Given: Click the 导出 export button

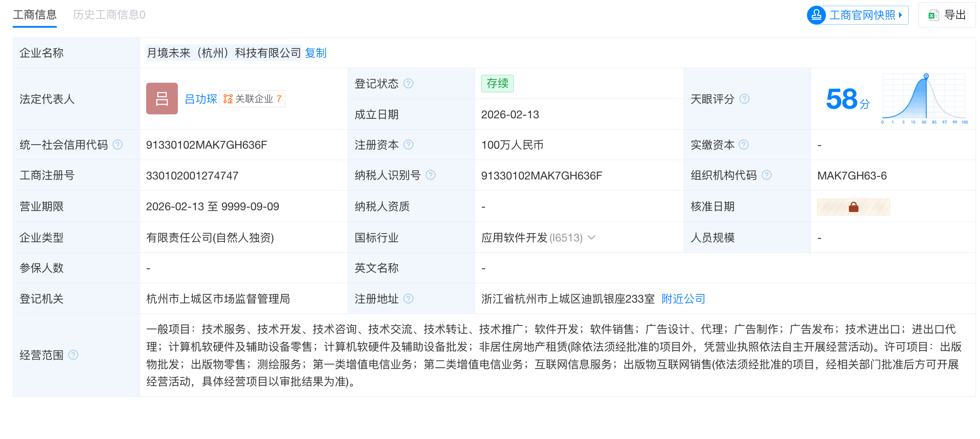Looking at the screenshot, I should (x=947, y=15).
